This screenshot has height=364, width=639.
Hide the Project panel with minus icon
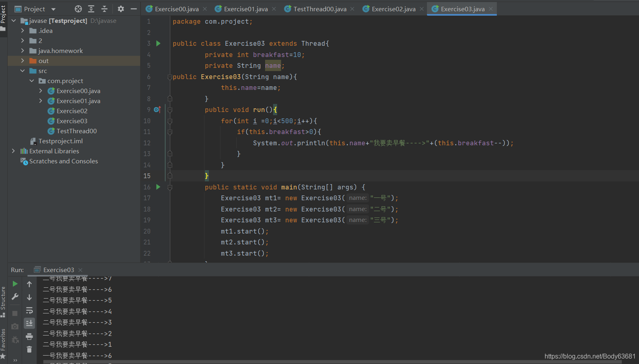134,9
